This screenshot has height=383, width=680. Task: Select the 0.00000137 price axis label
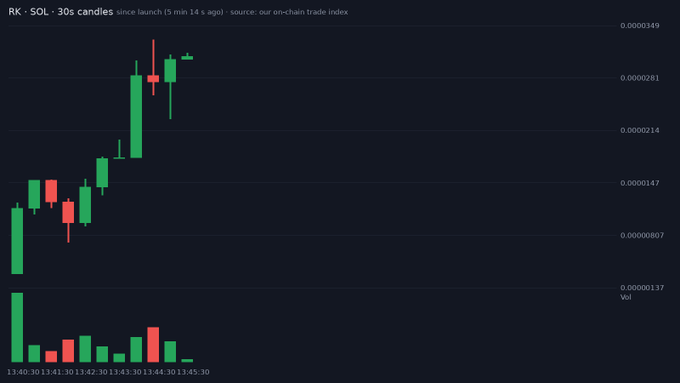point(642,288)
